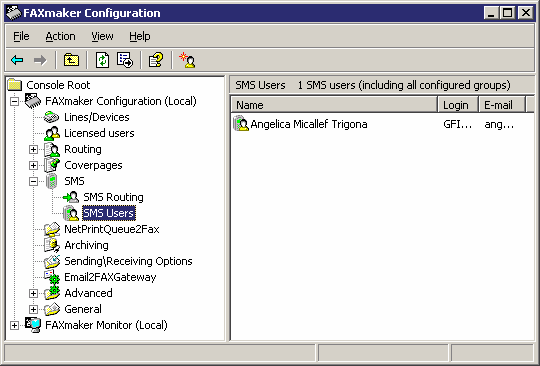The width and height of the screenshot is (540, 366).
Task: Click the New SMS user toolbar icon
Action: point(187,60)
